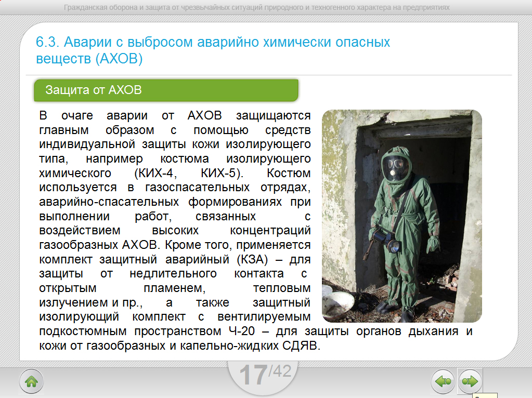Click the gas mask in the photo
Screen dimensions: 532x398
pyautogui.click(x=395, y=167)
